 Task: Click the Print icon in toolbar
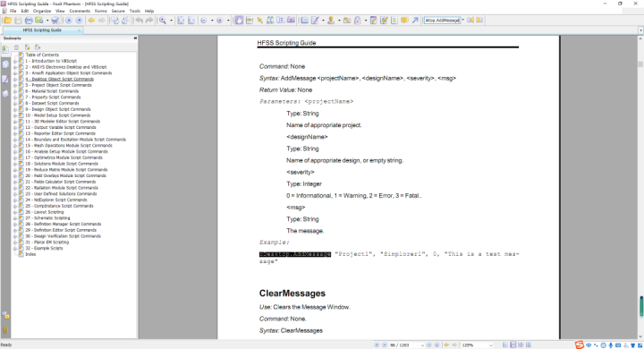(x=29, y=21)
